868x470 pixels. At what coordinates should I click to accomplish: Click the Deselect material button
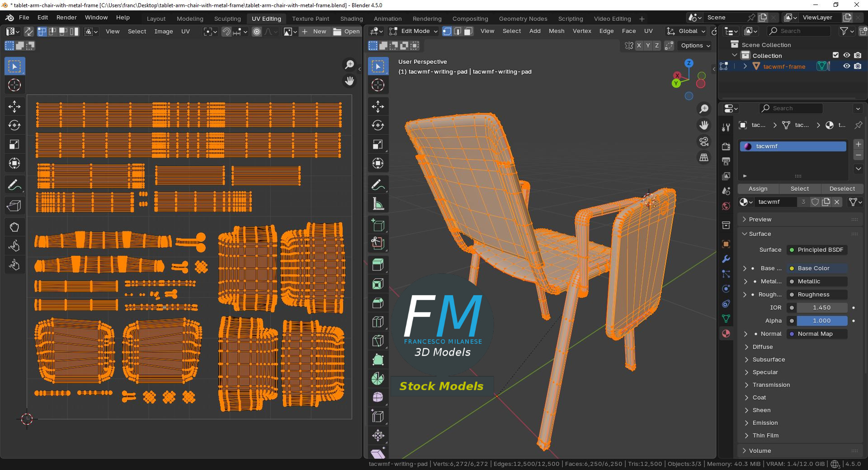pos(842,189)
